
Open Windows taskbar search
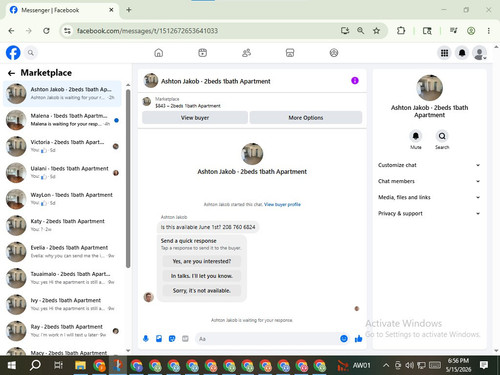(x=35, y=365)
